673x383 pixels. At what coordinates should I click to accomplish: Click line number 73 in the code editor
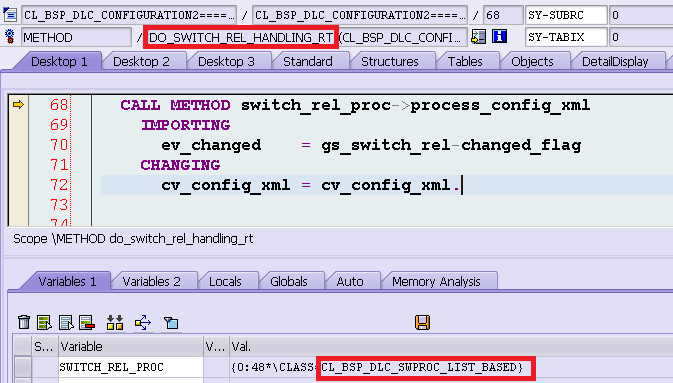59,204
